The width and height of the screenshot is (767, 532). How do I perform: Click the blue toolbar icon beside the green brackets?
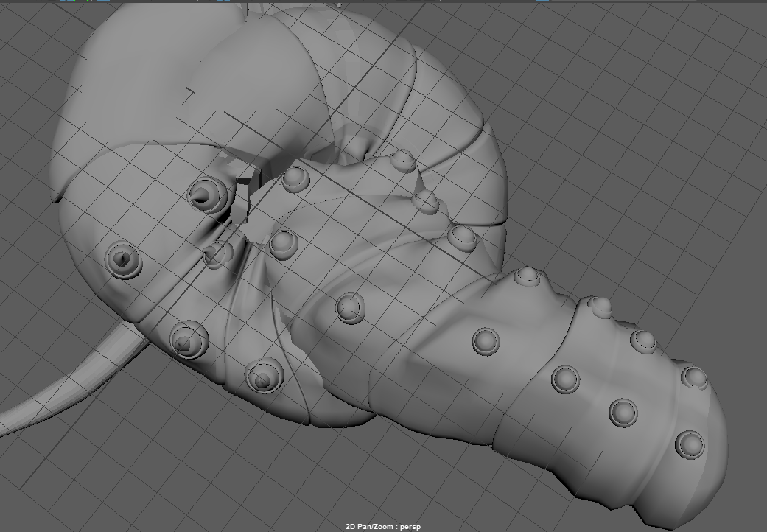pos(103,3)
